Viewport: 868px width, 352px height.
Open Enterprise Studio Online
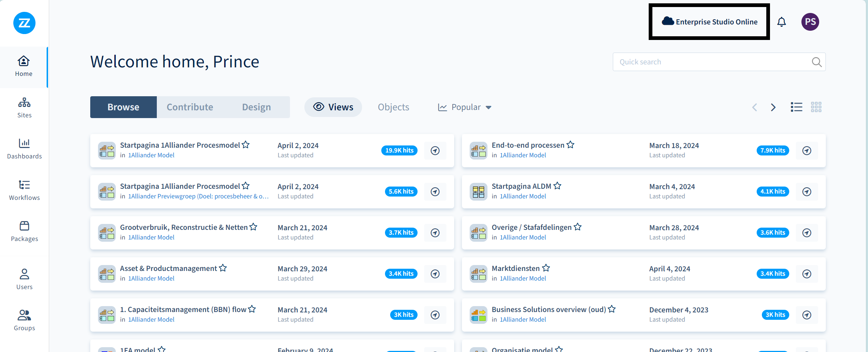[709, 22]
